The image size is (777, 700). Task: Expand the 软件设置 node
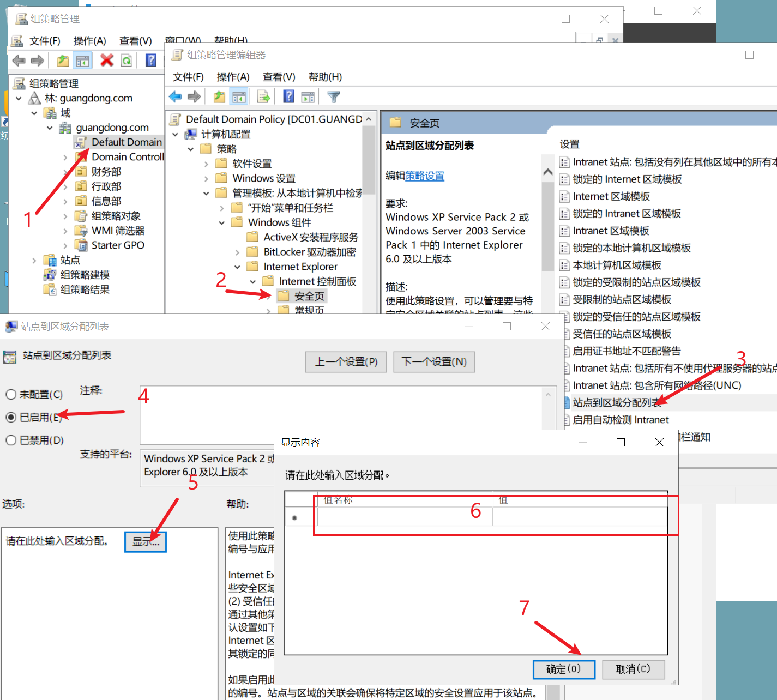coord(206,164)
